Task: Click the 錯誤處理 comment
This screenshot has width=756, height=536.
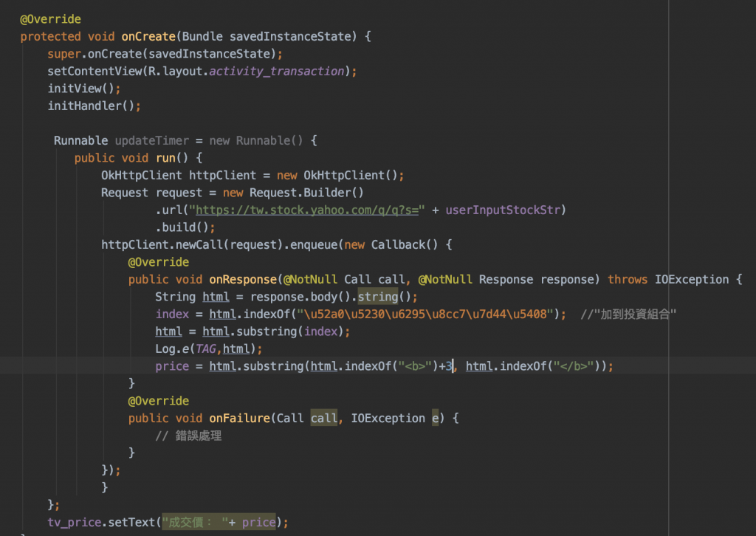Action: click(x=188, y=436)
